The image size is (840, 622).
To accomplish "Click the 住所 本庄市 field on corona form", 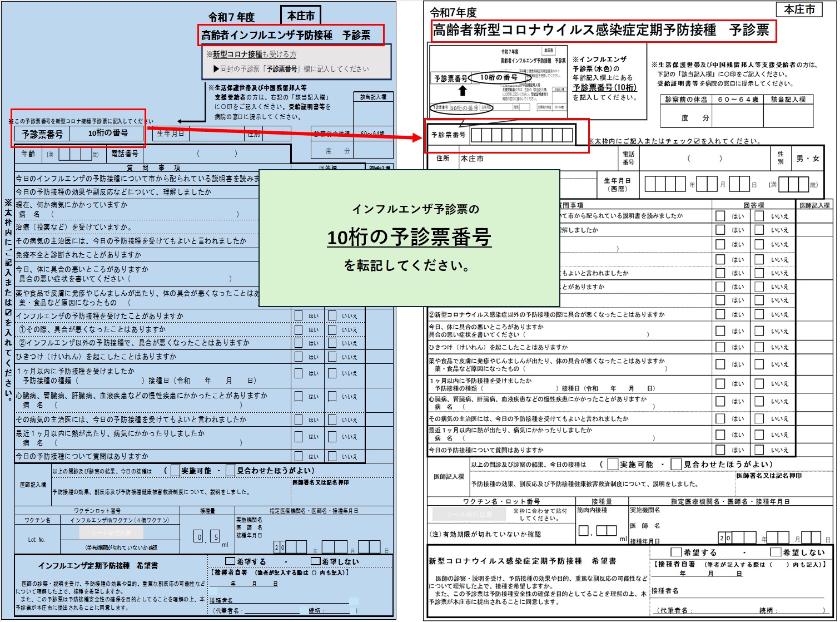I will tap(538, 159).
